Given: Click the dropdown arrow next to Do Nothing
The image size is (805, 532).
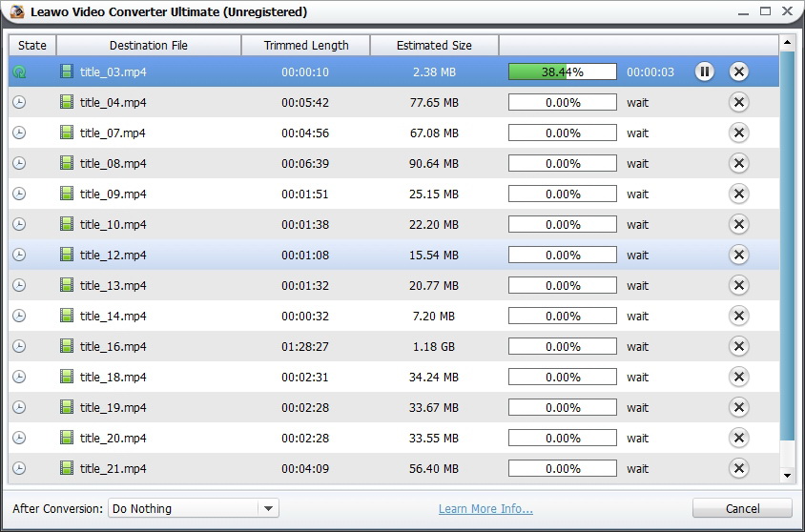Looking at the screenshot, I should pos(268,509).
